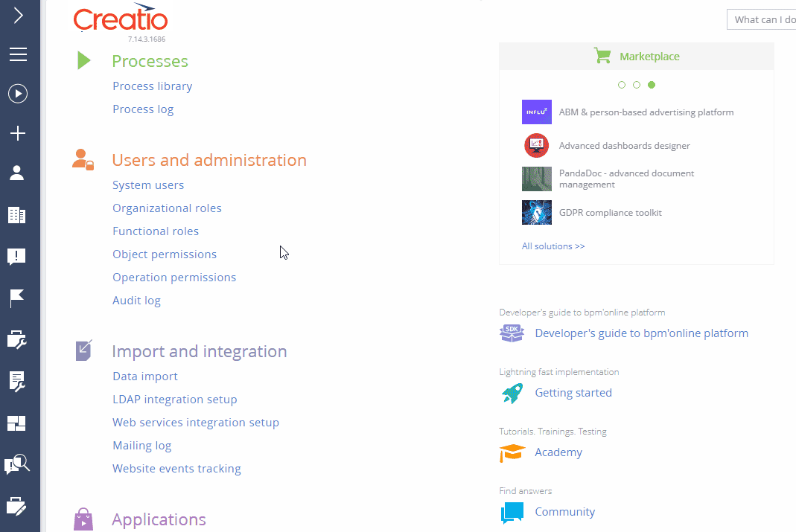Screen dimensions: 796x532
Task: Expand the left side panel with the arrow
Action: (x=19, y=15)
